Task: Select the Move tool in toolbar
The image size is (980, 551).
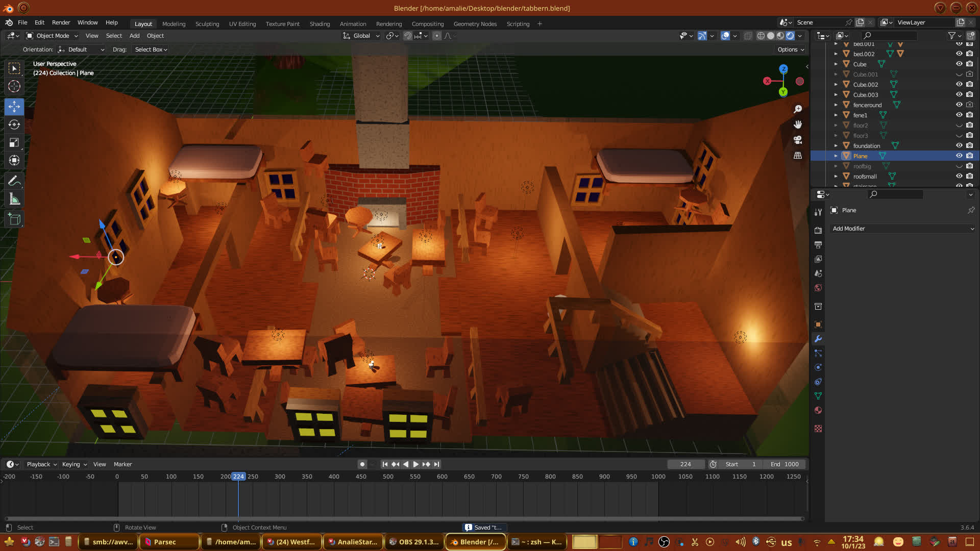Action: (x=14, y=106)
